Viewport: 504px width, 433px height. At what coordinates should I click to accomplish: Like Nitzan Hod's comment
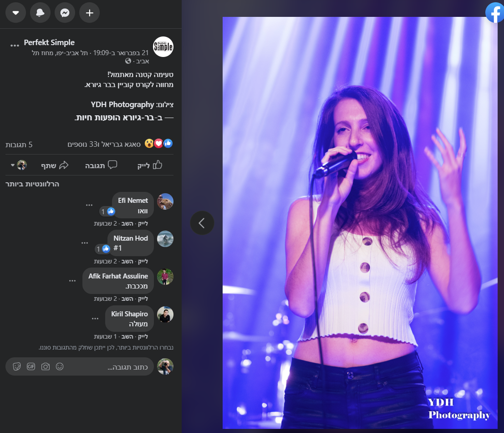pyautogui.click(x=143, y=261)
